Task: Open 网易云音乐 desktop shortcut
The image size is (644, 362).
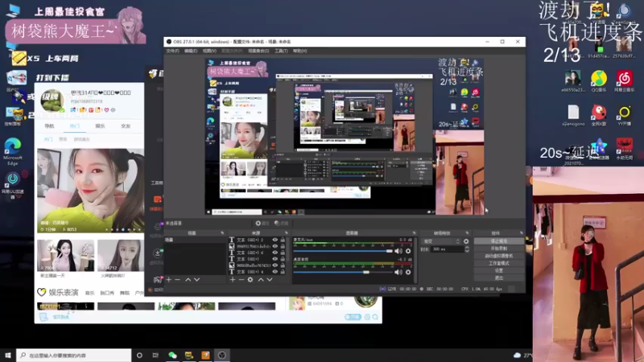Action: [625, 81]
